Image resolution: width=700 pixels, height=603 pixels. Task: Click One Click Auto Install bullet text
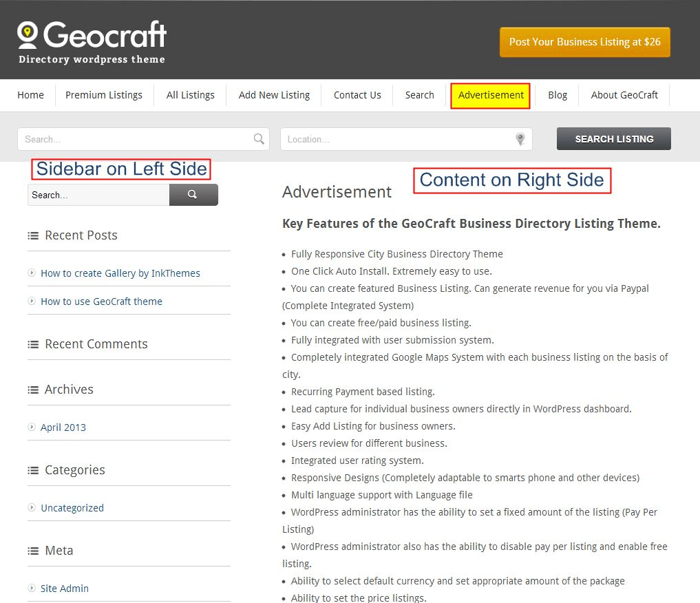pos(392,271)
